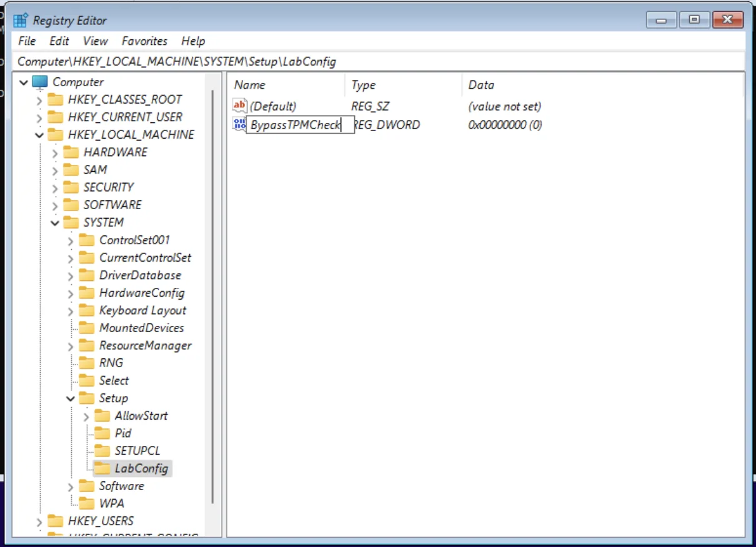Collapse the Setup key chevron
The width and height of the screenshot is (756, 547).
click(71, 398)
